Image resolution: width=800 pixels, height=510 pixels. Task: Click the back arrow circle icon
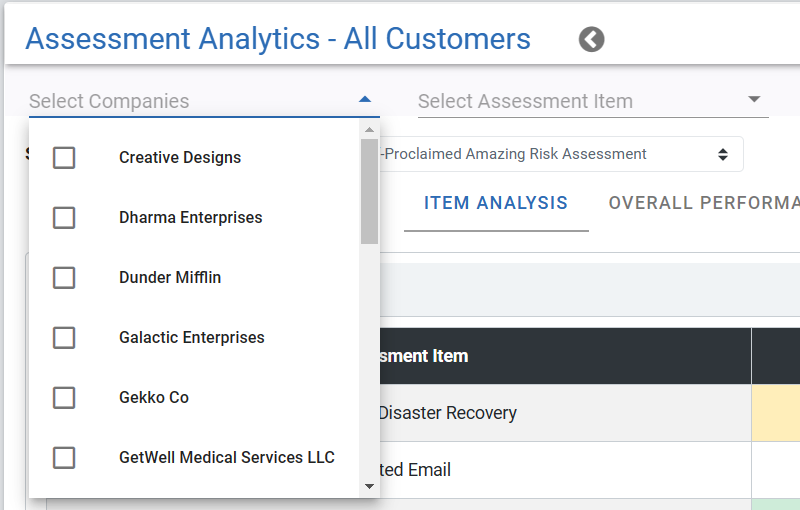591,39
